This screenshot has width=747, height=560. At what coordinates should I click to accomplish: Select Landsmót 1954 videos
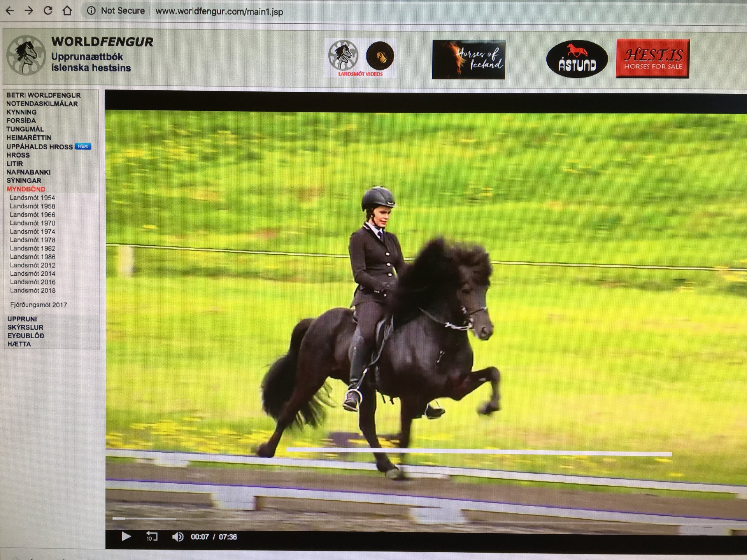(x=32, y=198)
